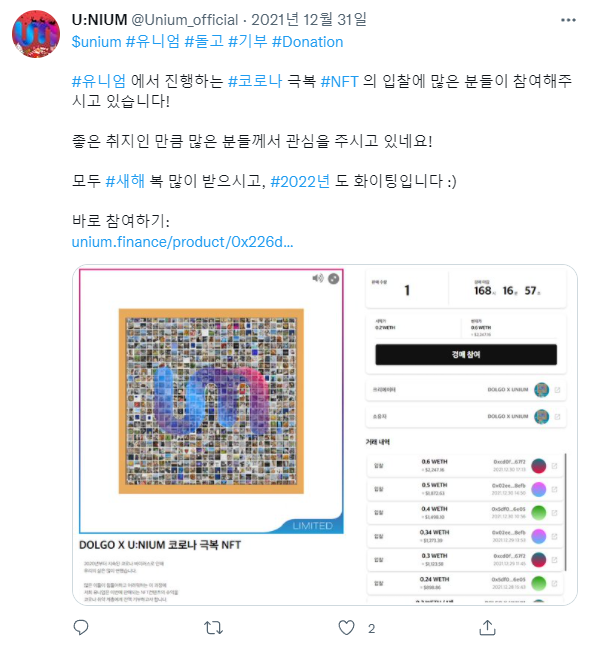This screenshot has width=591, height=647.
Task: Click the black auction participate button
Action: coord(466,354)
